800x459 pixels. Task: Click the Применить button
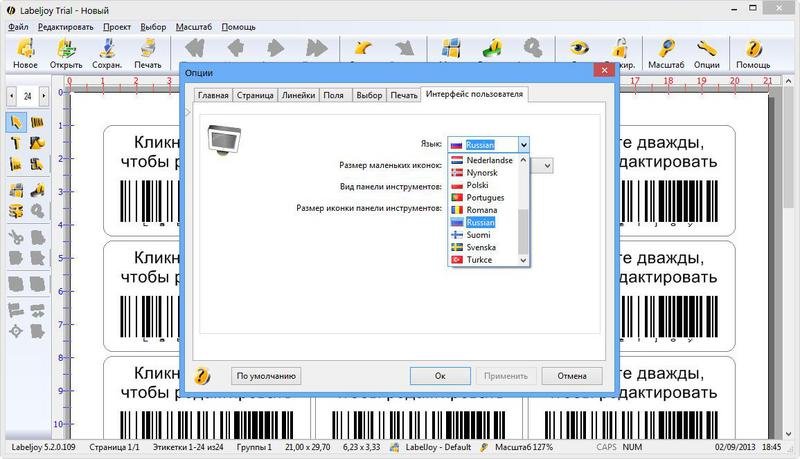pos(506,376)
